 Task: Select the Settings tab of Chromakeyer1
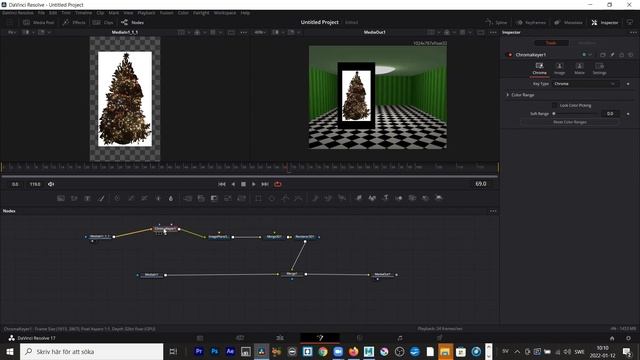tap(599, 69)
